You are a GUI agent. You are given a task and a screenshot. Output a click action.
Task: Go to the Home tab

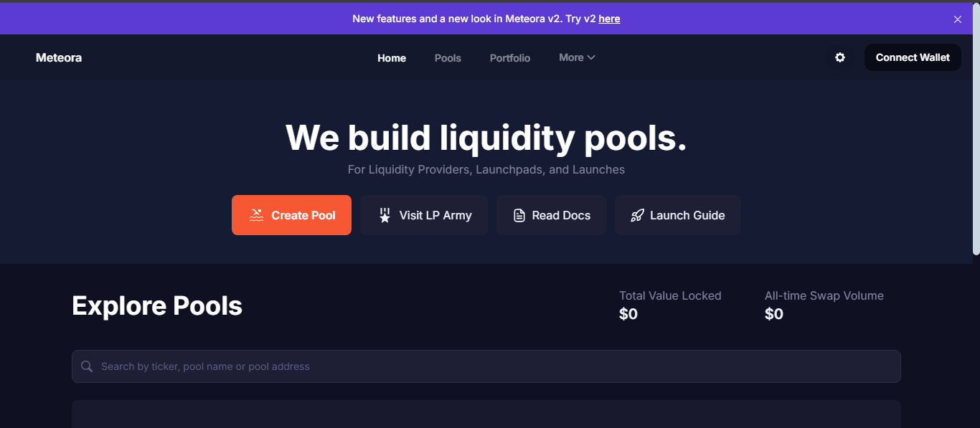tap(392, 58)
